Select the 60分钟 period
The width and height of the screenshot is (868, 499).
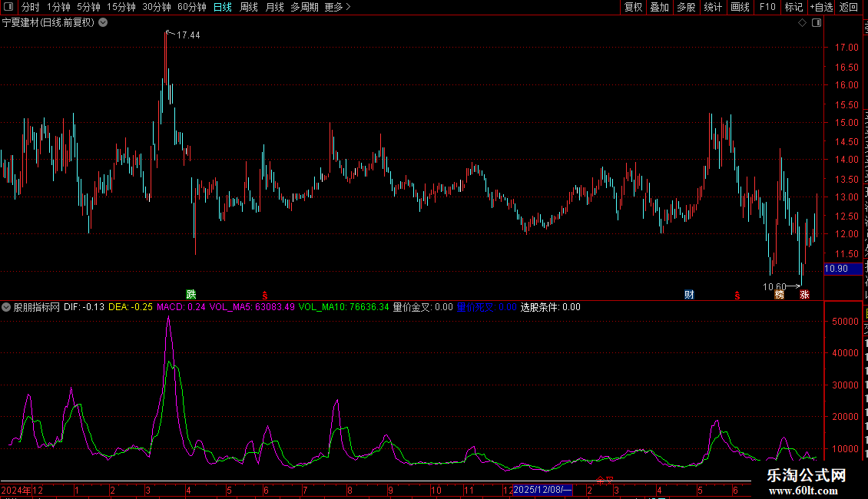click(x=192, y=7)
